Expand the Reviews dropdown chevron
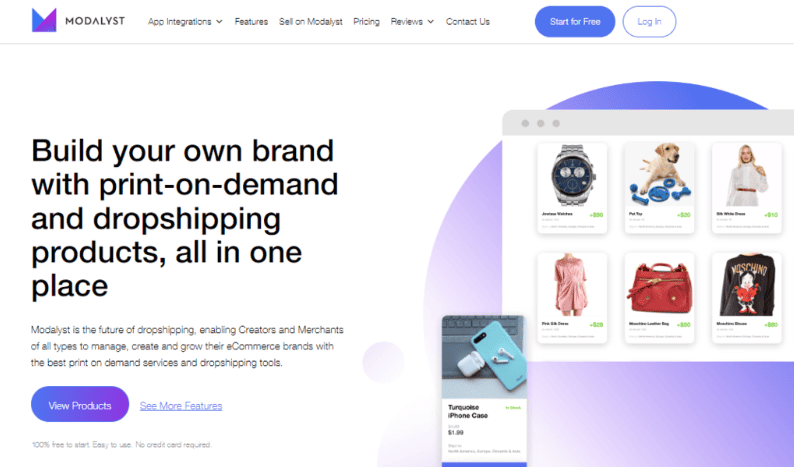The image size is (794, 467). click(x=431, y=22)
